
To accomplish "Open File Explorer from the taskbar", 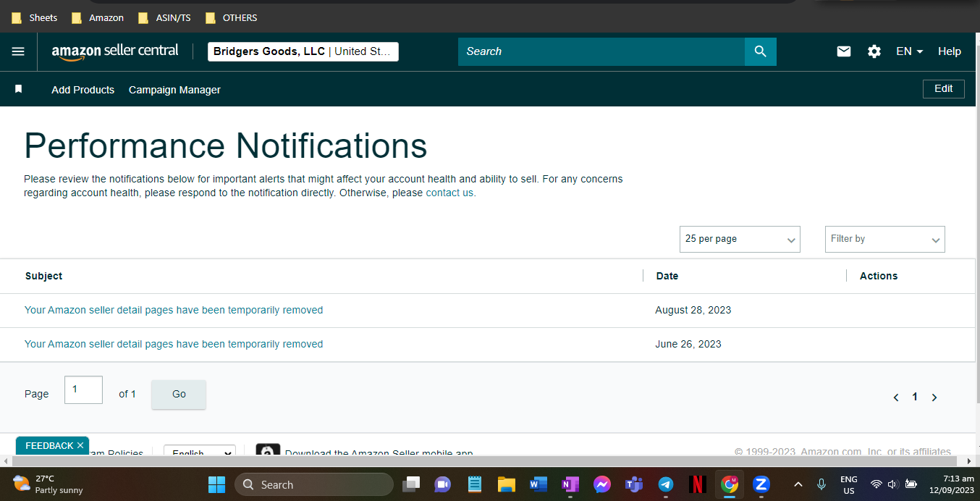I will pos(506,484).
